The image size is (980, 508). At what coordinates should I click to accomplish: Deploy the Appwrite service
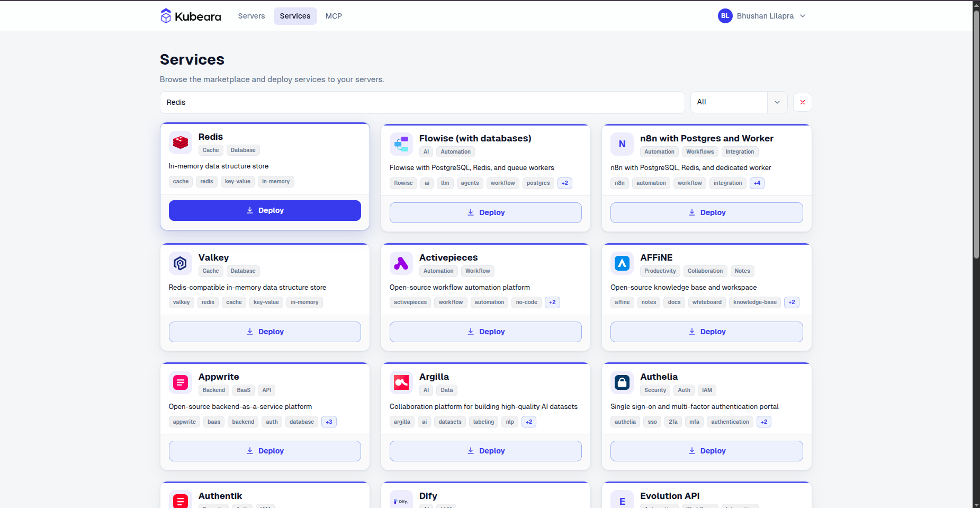tap(265, 451)
